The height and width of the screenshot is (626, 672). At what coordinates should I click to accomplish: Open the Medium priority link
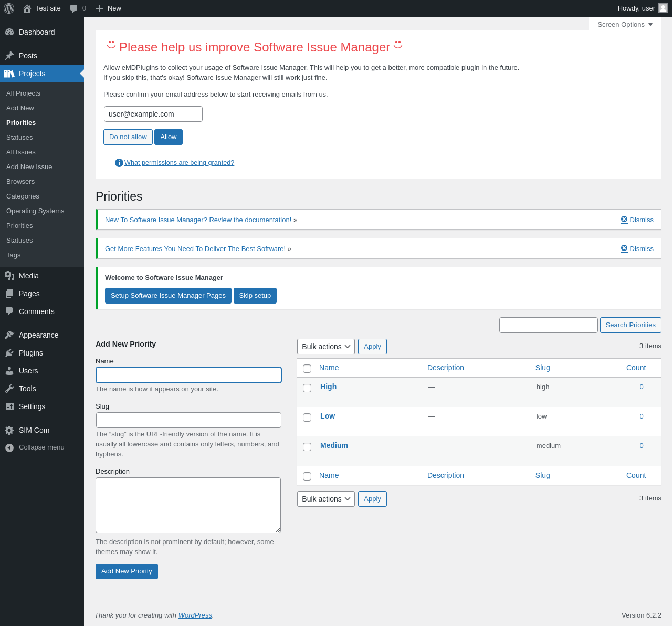coord(334,445)
